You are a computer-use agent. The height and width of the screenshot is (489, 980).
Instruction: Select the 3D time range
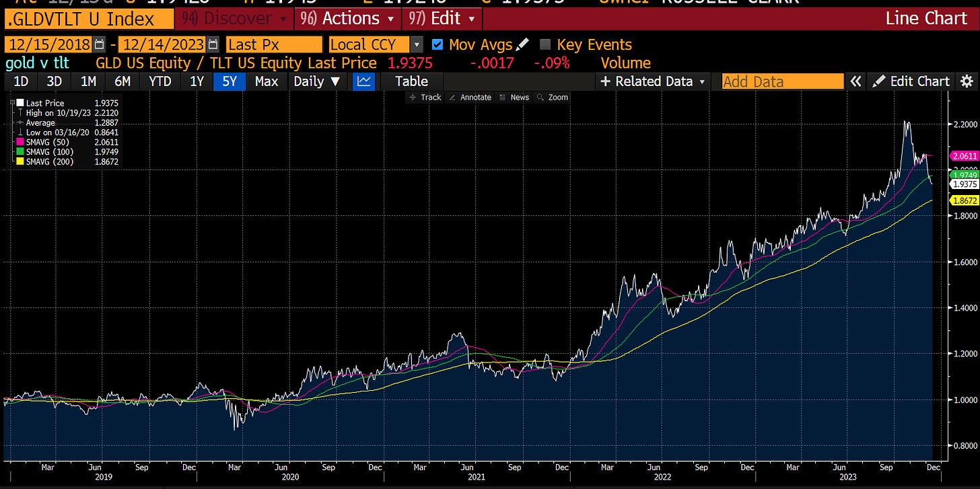tap(54, 81)
